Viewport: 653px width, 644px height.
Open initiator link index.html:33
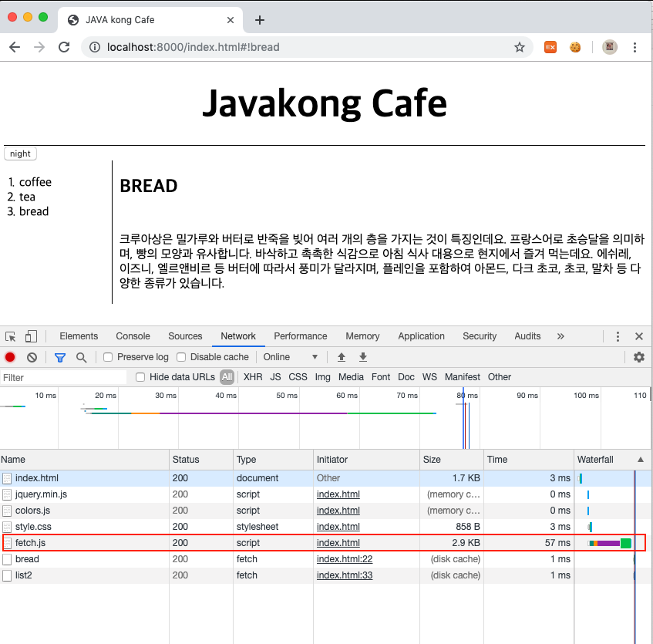[x=345, y=575]
